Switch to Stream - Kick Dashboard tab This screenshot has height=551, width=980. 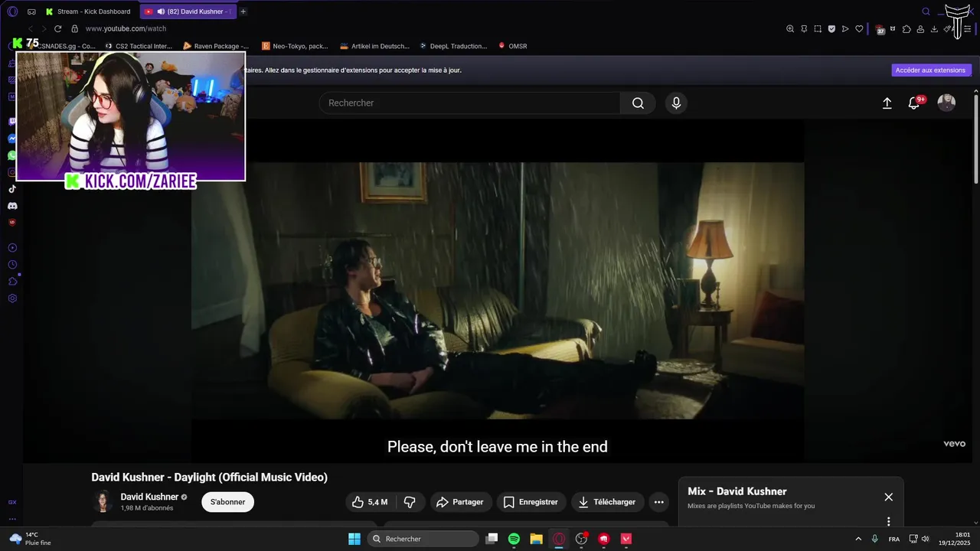pos(89,11)
